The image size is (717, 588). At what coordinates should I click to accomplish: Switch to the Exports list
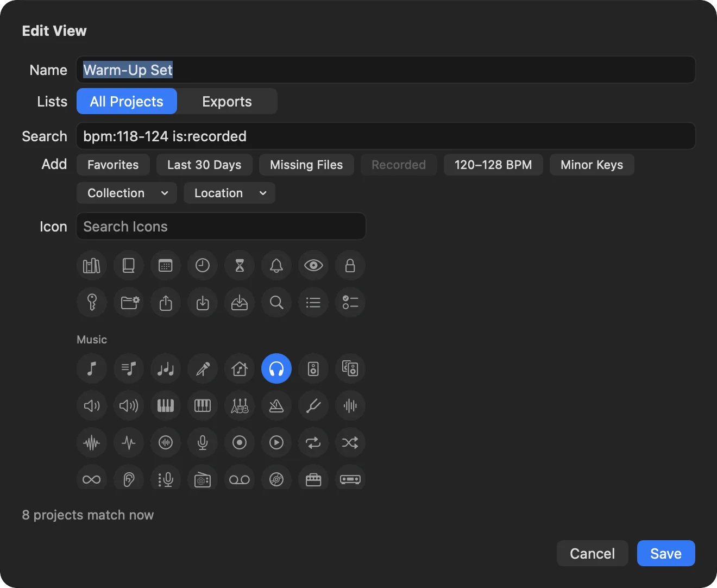(x=227, y=102)
